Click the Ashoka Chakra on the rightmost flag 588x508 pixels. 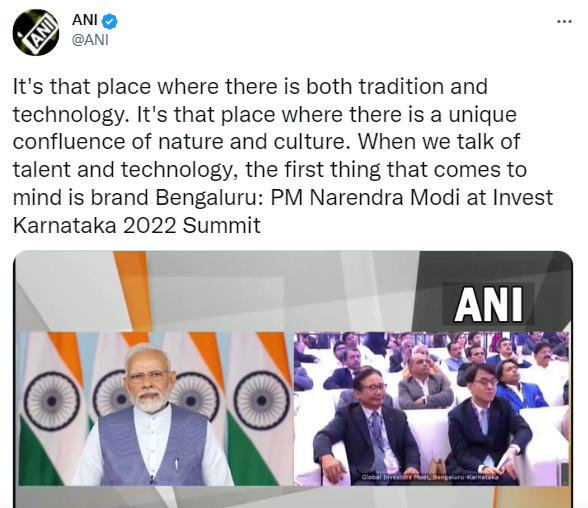262,402
